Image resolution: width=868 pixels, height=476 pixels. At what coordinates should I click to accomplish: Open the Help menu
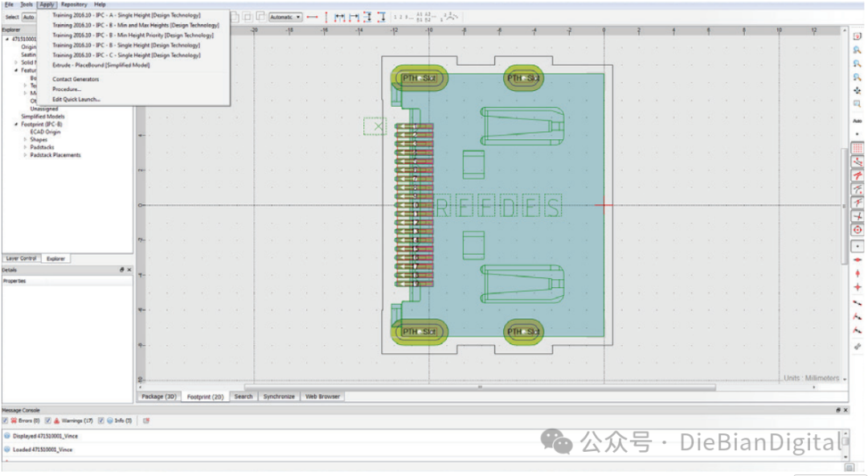tap(100, 5)
